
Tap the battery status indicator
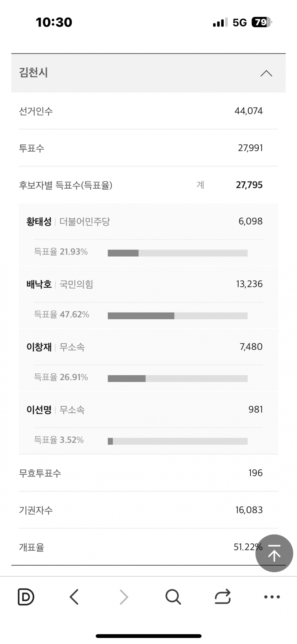click(x=262, y=22)
